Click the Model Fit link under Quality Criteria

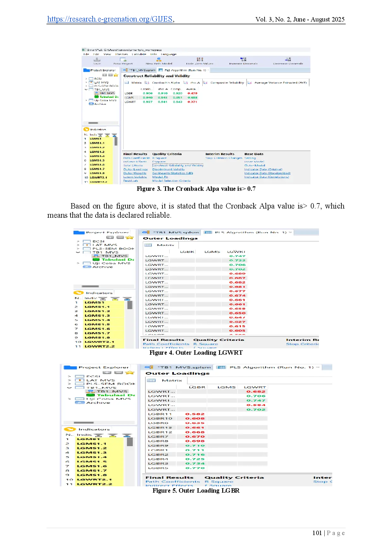160,177
